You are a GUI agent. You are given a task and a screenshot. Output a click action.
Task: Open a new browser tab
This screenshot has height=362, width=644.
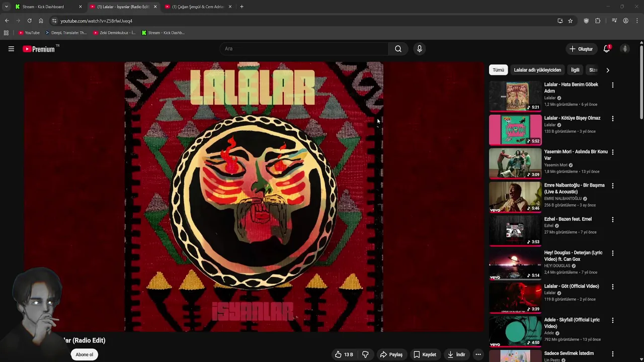click(x=242, y=7)
